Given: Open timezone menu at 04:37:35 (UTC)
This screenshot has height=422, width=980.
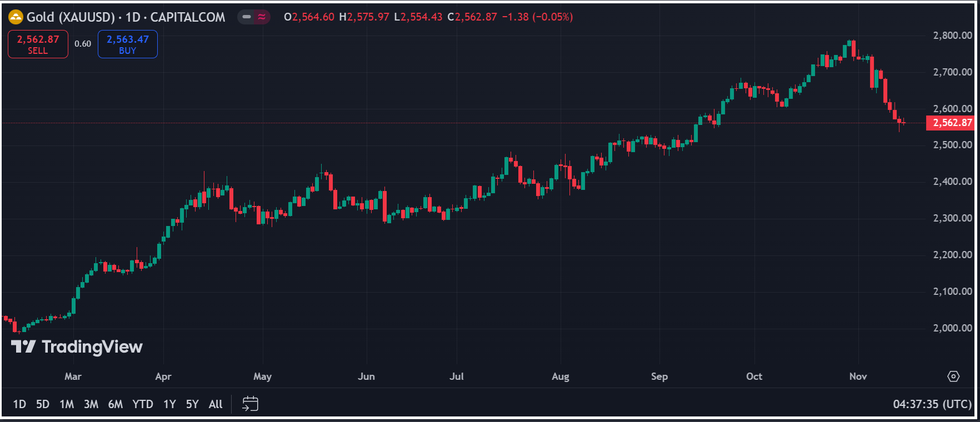Looking at the screenshot, I should (932, 404).
